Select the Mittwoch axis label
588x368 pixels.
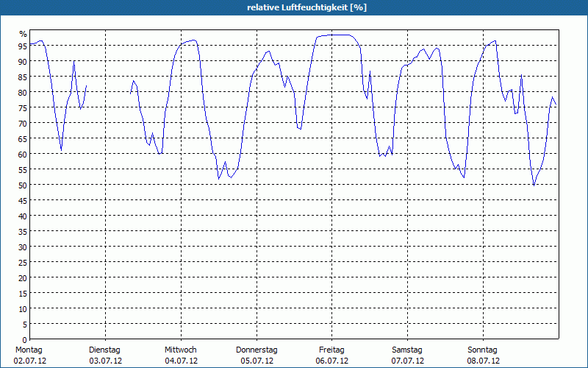click(181, 350)
